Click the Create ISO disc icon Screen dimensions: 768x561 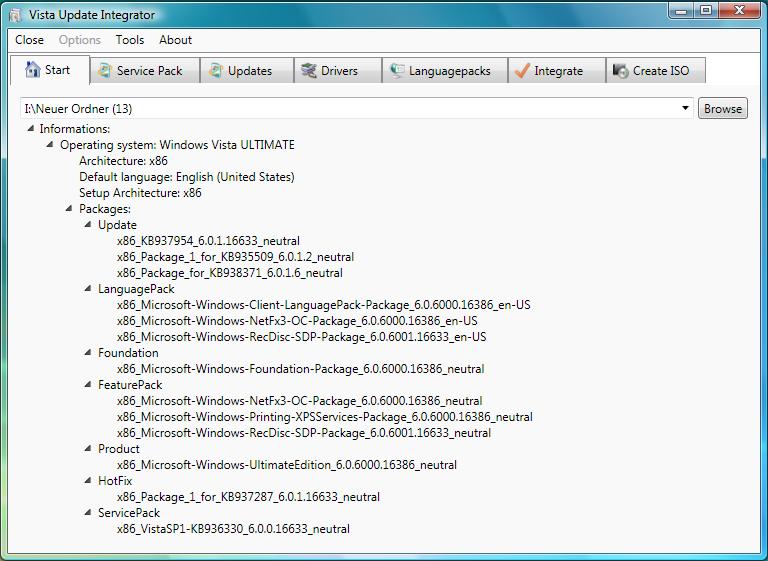621,71
